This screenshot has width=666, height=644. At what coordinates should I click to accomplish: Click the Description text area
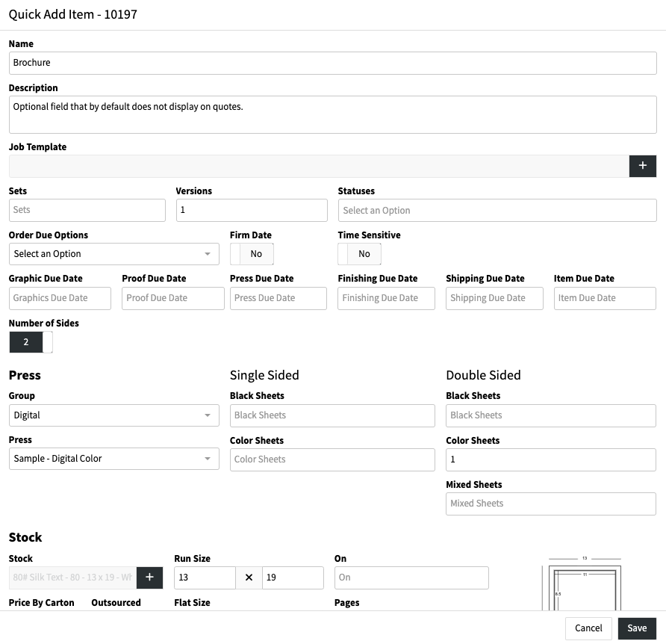(x=332, y=114)
